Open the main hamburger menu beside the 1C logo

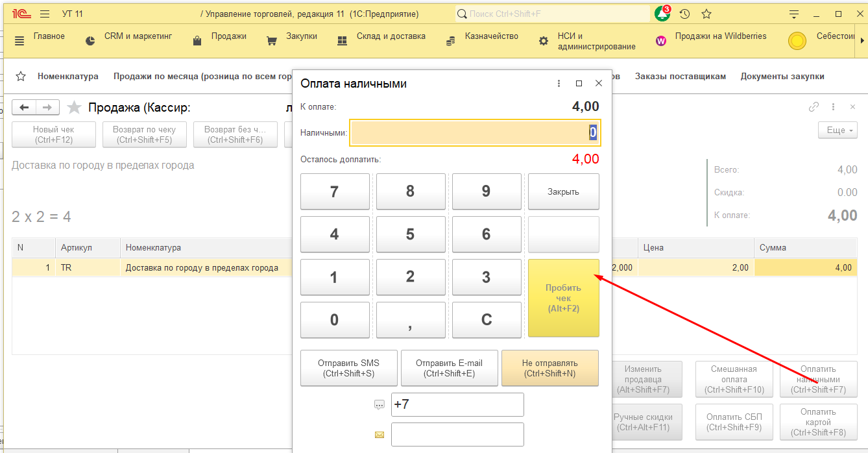coord(44,14)
